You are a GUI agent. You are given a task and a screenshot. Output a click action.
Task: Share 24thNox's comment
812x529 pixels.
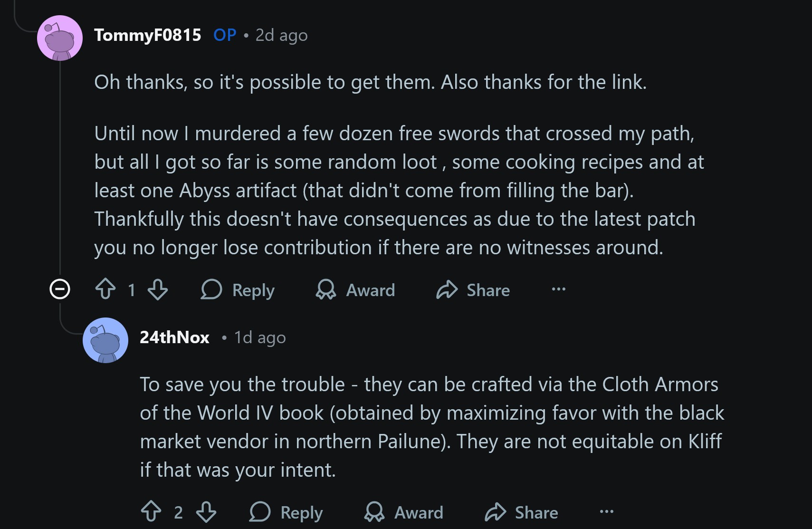pos(522,512)
